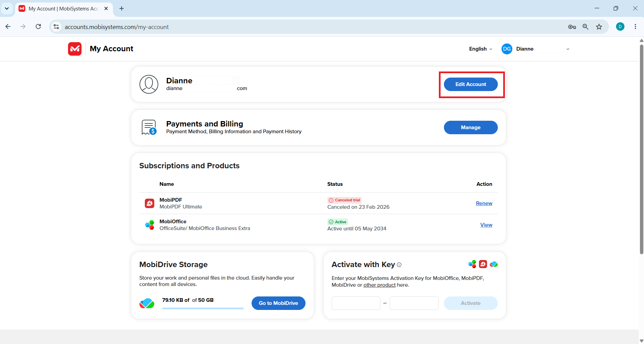
Task: Click the Payments and Billing receipt icon
Action: coord(149,127)
